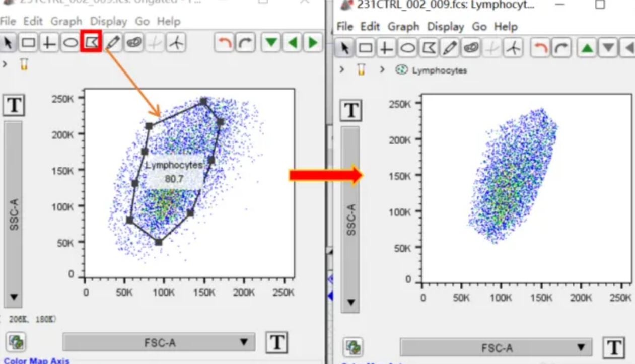
Task: Click Y-axis T transform button in Lymphocytes window
Action: click(351, 111)
